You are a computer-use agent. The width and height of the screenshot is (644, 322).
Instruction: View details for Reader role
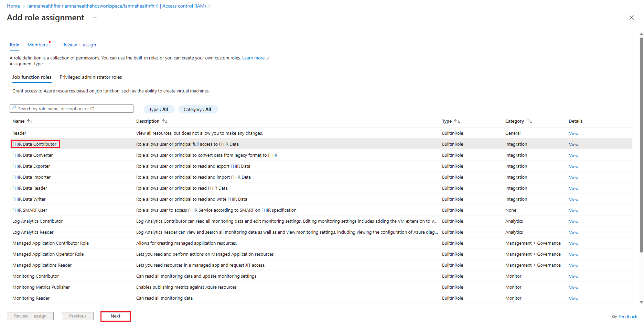(573, 134)
